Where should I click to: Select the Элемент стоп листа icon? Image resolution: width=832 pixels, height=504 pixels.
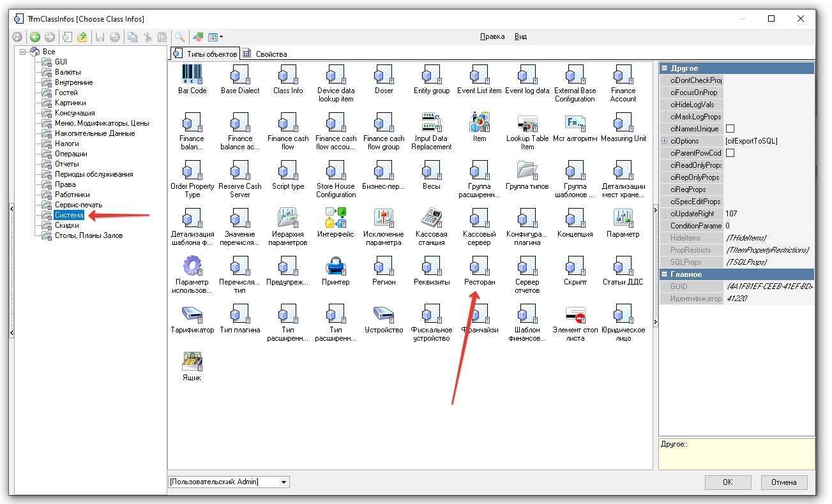tap(575, 323)
